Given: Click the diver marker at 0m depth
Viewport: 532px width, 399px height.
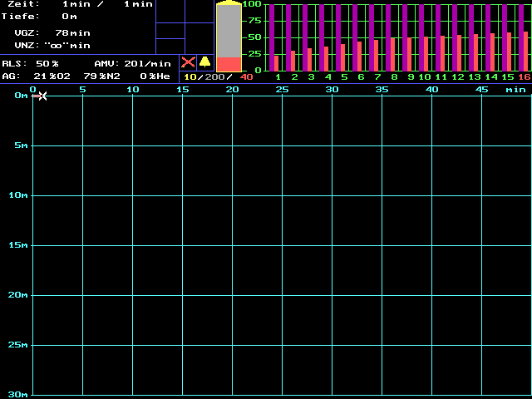Looking at the screenshot, I should pyautogui.click(x=40, y=96).
